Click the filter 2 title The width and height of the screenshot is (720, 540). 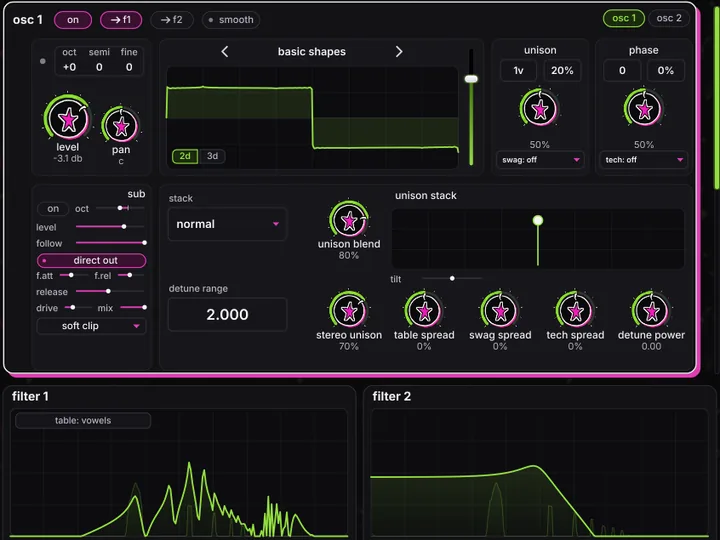[x=391, y=396]
